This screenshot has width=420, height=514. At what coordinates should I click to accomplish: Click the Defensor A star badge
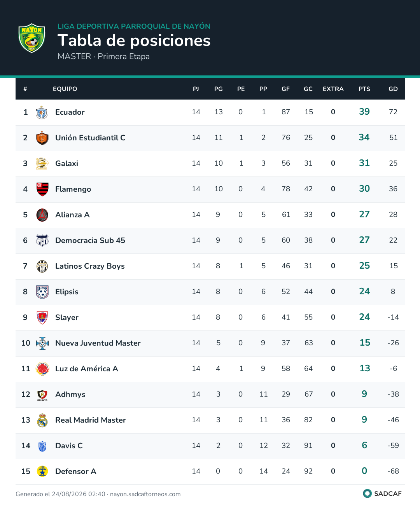point(42,472)
